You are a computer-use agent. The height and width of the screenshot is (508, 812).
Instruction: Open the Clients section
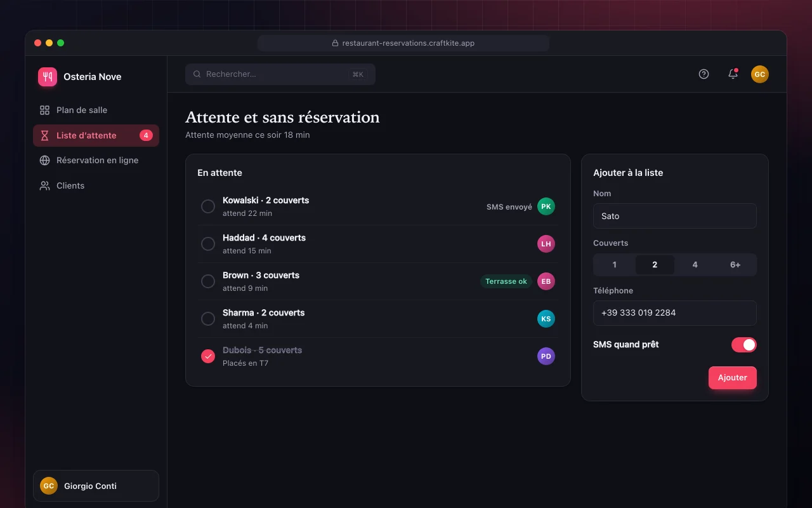click(x=96, y=185)
